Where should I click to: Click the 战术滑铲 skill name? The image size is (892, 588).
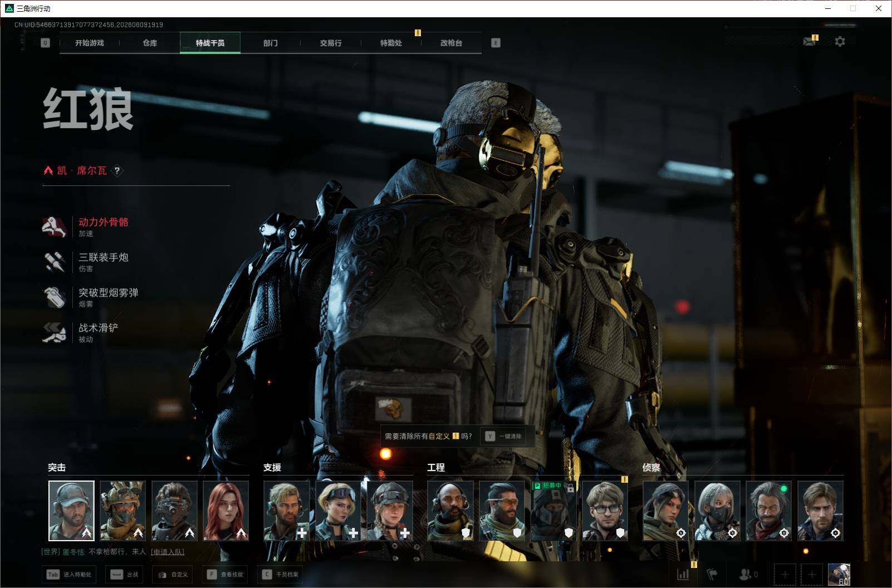pyautogui.click(x=99, y=327)
